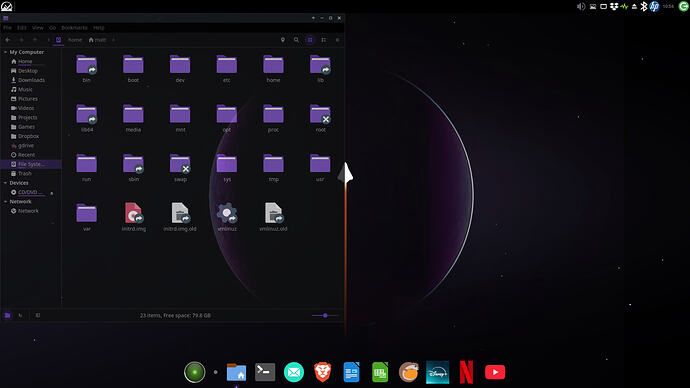Screen dimensions: 690x388
Task: Select the vmlinuz gear file
Action: pyautogui.click(x=227, y=213)
